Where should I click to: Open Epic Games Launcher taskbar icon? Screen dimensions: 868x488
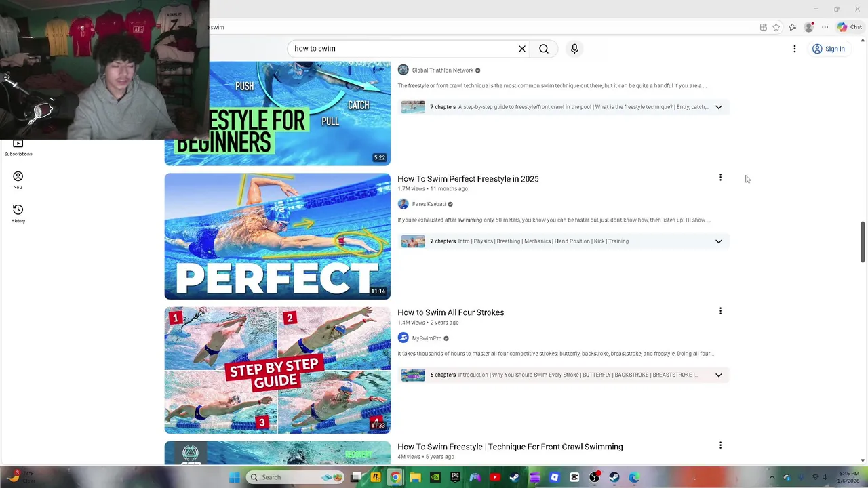coord(455,477)
